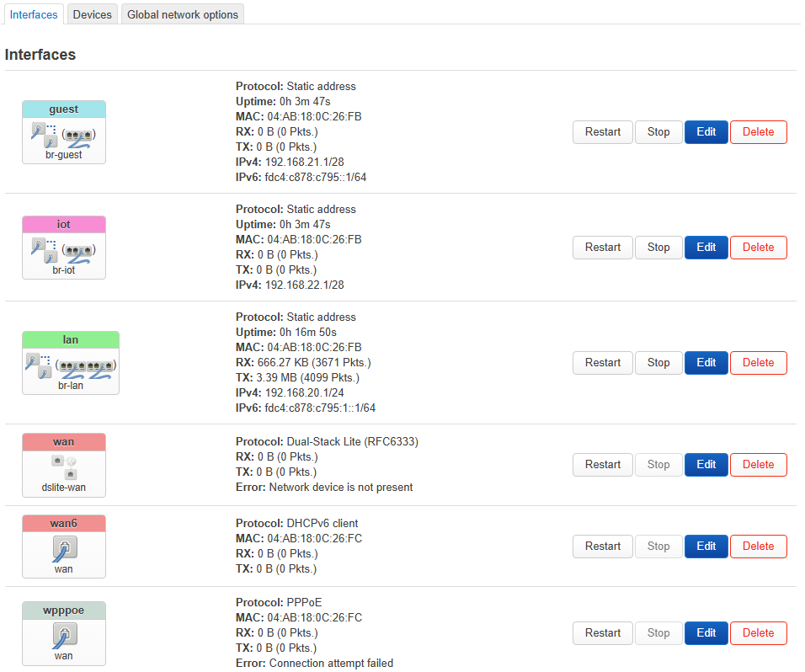Click Dual-Stack Lite (RFC6333) protocol text
The height and width of the screenshot is (672, 805).
[353, 441]
